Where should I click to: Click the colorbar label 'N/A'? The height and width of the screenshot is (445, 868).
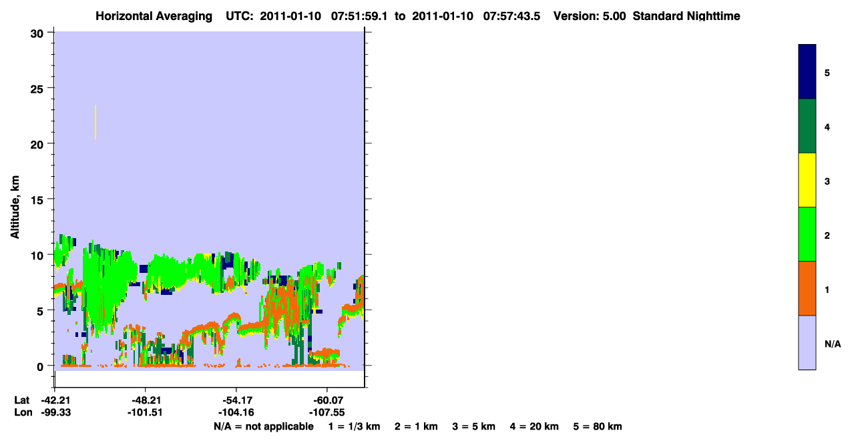(833, 344)
